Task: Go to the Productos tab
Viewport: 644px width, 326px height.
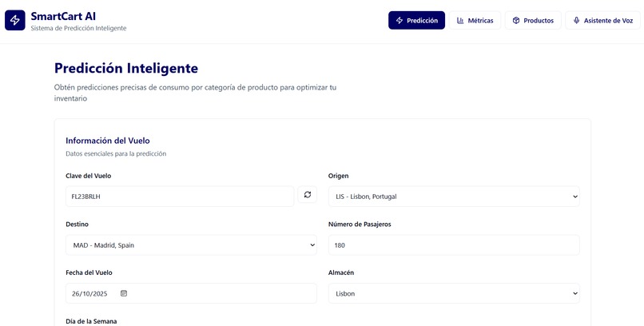Action: [x=533, y=20]
